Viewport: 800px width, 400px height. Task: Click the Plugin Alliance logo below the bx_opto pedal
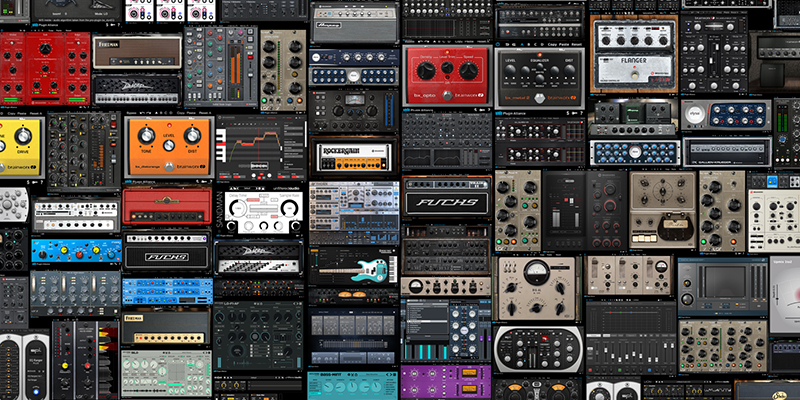[x=417, y=109]
